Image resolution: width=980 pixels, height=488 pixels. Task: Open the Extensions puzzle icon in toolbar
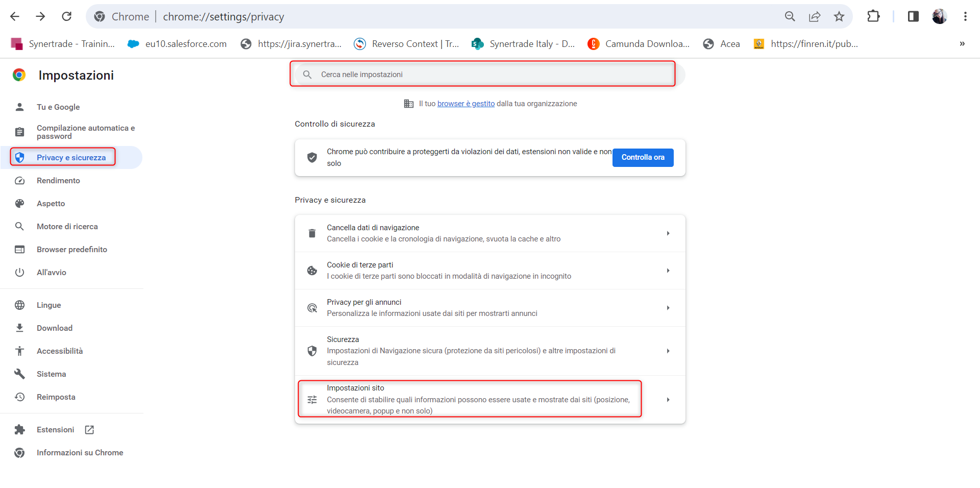point(873,16)
